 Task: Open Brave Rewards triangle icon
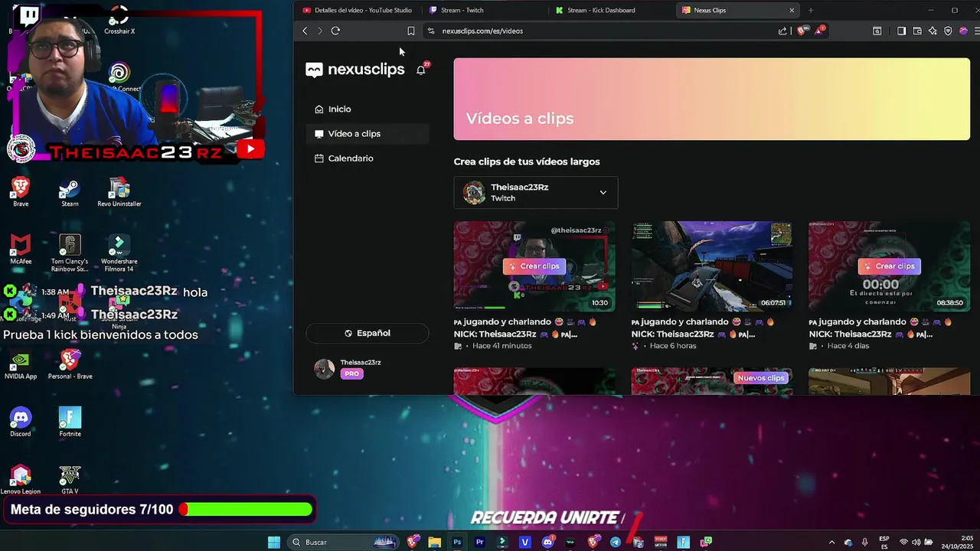pos(819,31)
